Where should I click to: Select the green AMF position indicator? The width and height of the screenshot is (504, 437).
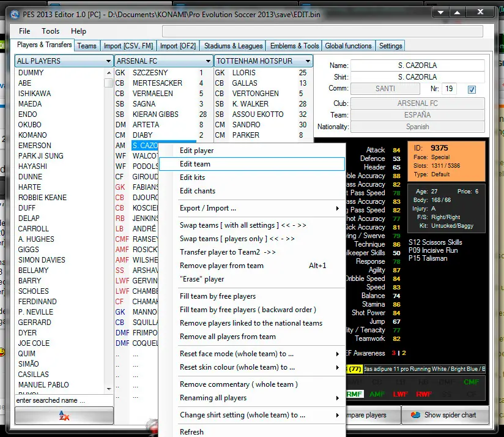(x=377, y=394)
